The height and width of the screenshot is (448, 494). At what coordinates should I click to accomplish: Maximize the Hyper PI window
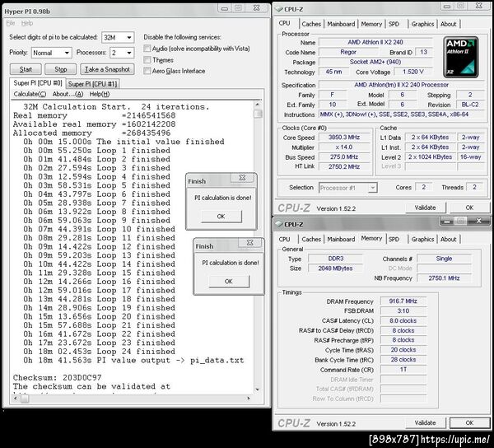pos(239,8)
